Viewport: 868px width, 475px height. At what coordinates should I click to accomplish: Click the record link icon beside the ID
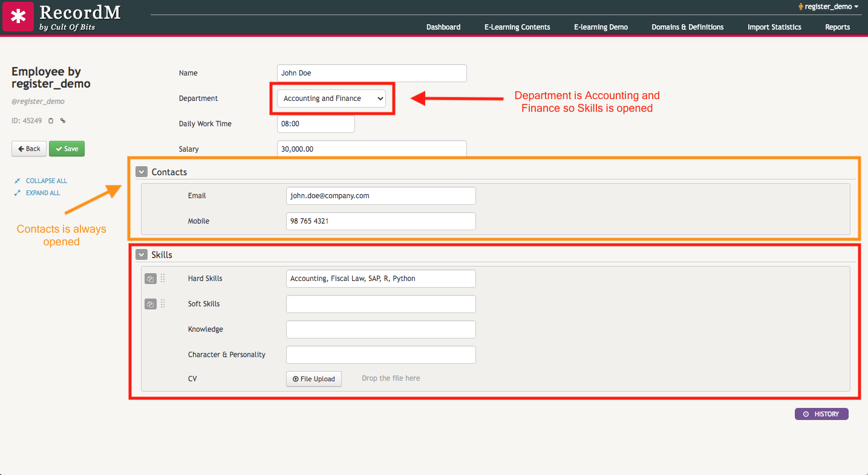tap(62, 120)
